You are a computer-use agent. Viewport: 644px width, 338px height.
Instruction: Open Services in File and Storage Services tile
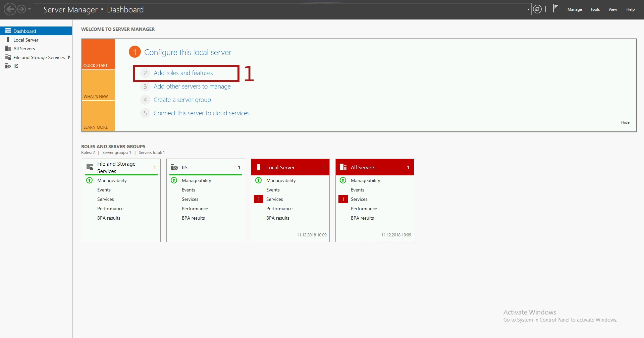point(106,199)
